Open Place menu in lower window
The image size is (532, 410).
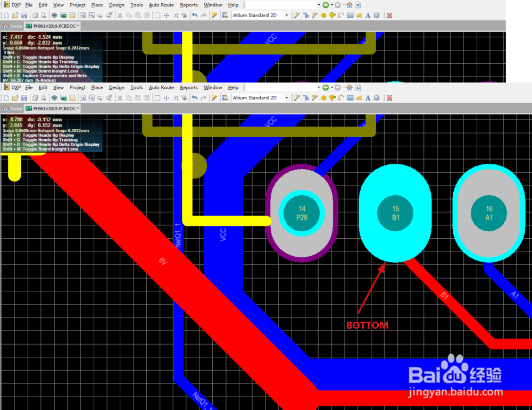(97, 88)
